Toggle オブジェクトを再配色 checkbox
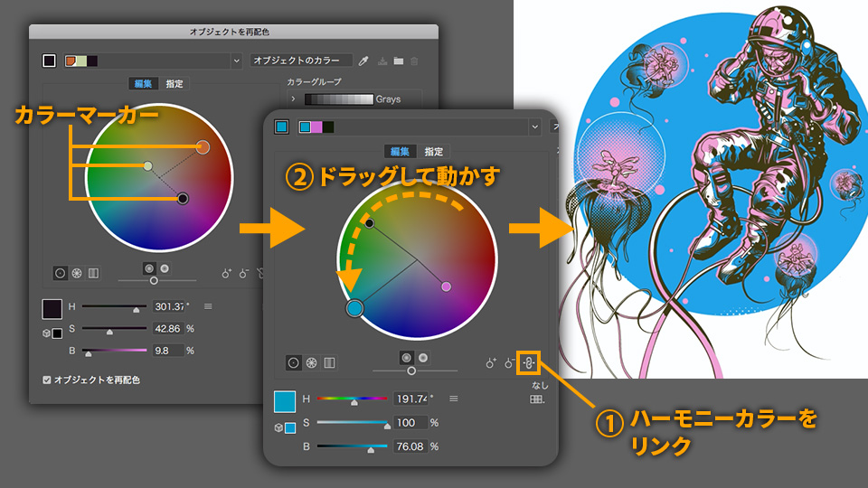 pos(47,380)
